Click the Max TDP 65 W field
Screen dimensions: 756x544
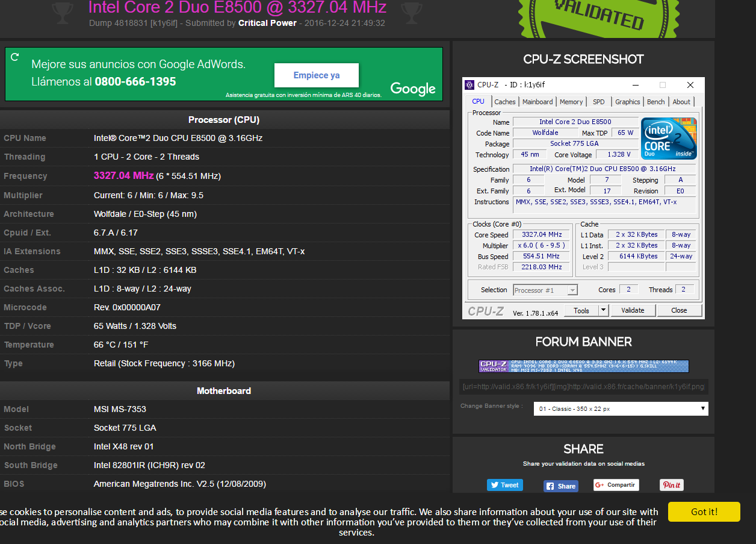[625, 133]
